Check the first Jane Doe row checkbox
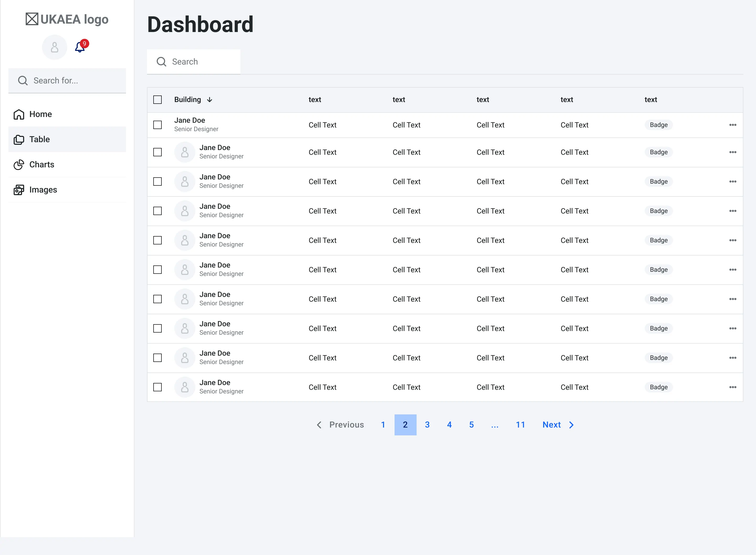The image size is (756, 555). point(157,125)
